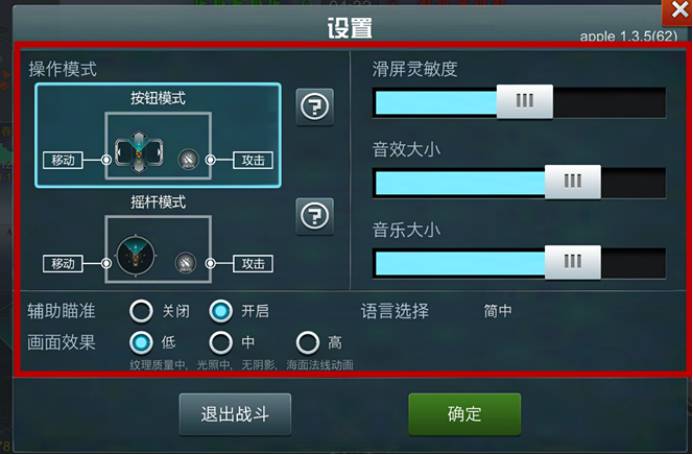693x455 pixels.
Task: Click the 退出战斗 button
Action: [x=235, y=414]
